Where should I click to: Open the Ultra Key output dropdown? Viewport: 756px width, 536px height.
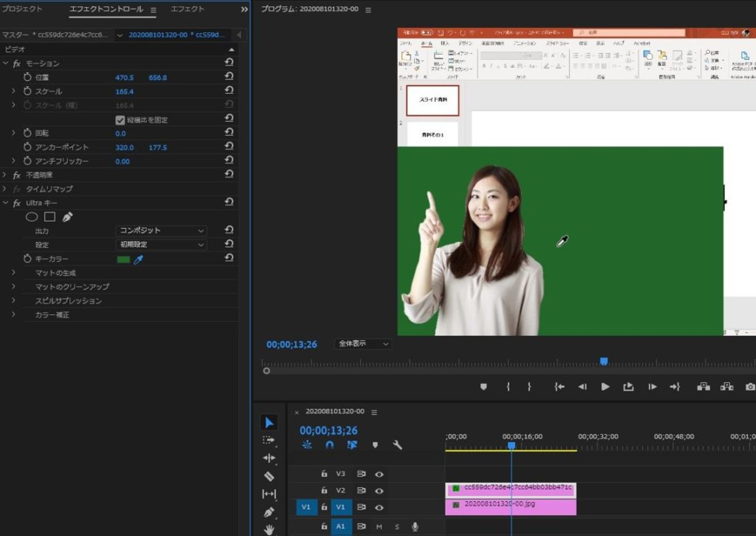click(x=161, y=230)
